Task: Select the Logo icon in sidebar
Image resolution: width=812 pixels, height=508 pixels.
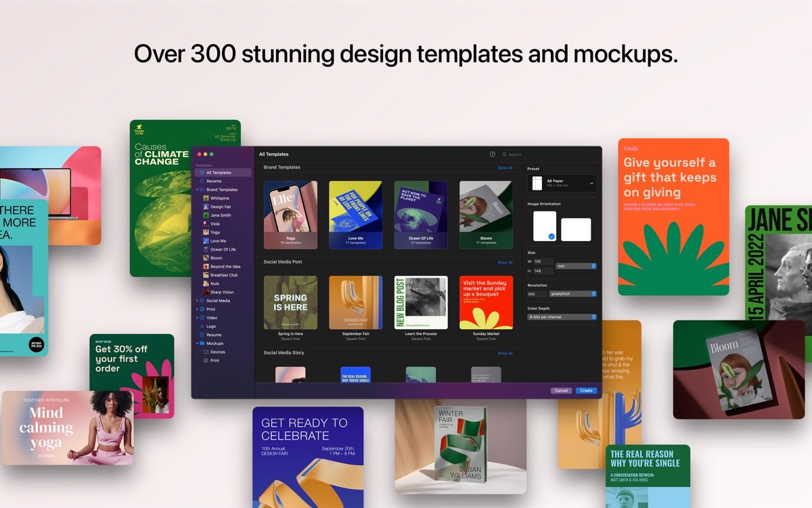Action: click(202, 326)
